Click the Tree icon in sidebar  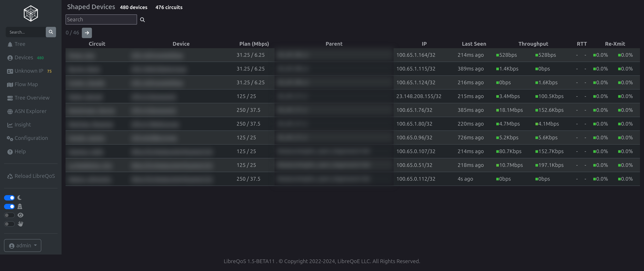point(10,44)
